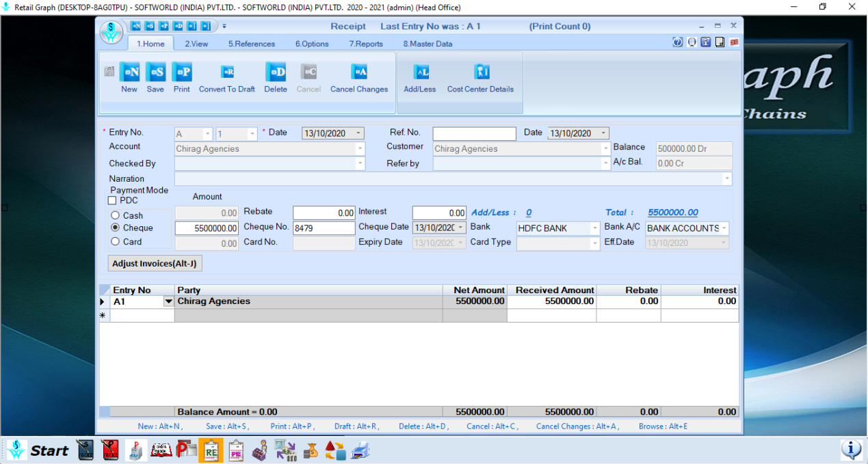Click the Total link 5500000.00
Image resolution: width=868 pixels, height=464 pixels.
(x=673, y=213)
